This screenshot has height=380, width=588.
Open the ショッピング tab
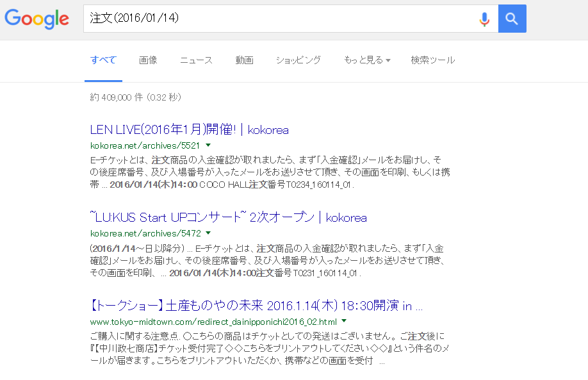pos(298,60)
